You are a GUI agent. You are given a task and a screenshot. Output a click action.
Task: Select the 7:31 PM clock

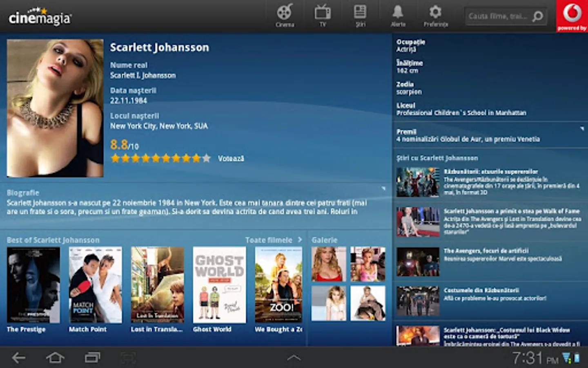(x=535, y=358)
